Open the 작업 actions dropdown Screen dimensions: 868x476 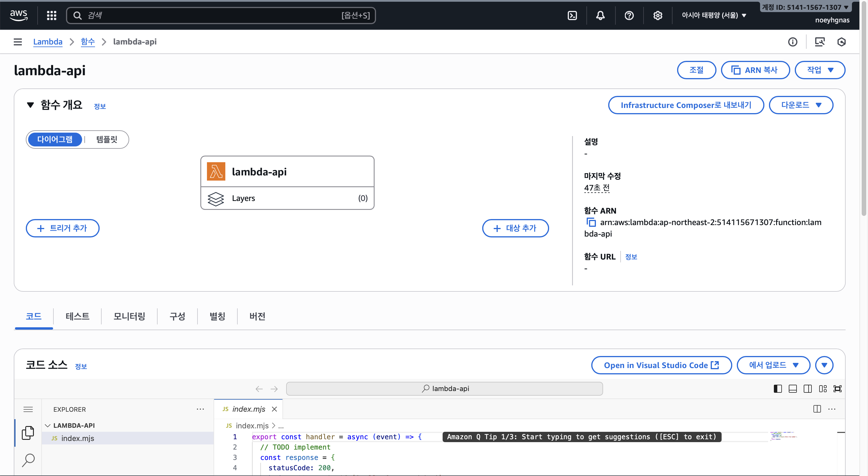click(819, 70)
